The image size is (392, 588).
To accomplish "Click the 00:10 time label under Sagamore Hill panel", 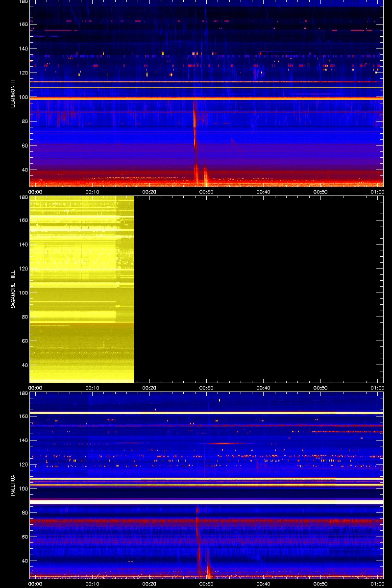I will pos(92,388).
